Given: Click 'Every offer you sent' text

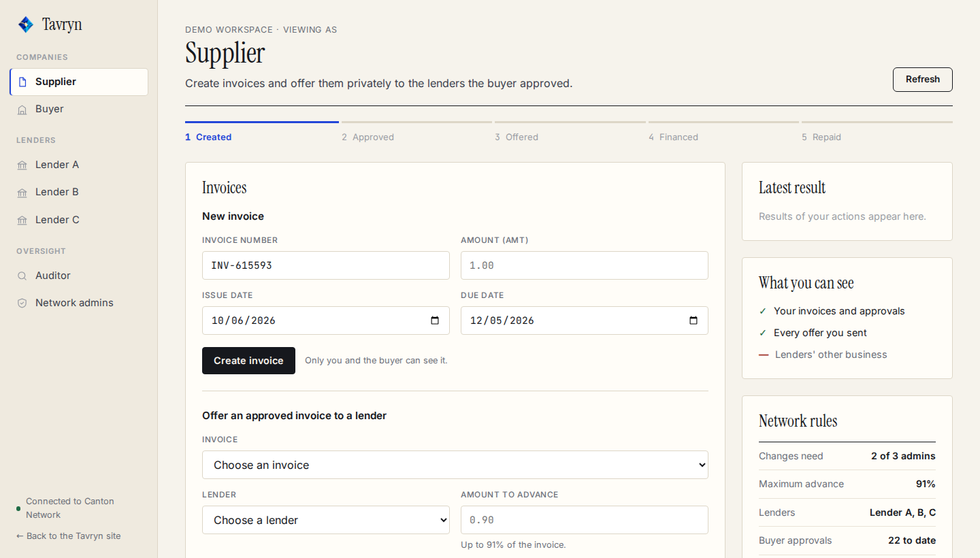Looking at the screenshot, I should 820,333.
